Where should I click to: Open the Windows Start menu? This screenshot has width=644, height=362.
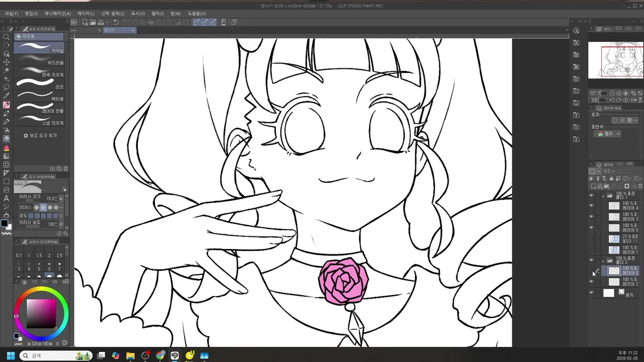[x=10, y=355]
